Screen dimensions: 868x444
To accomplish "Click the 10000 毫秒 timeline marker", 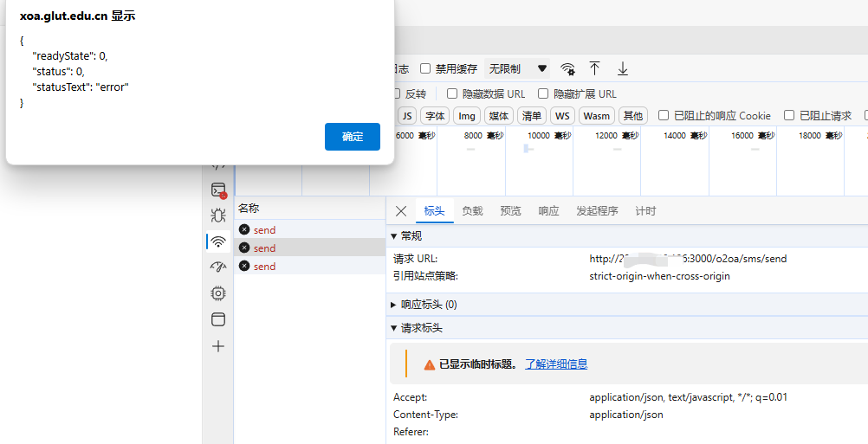I will [549, 136].
